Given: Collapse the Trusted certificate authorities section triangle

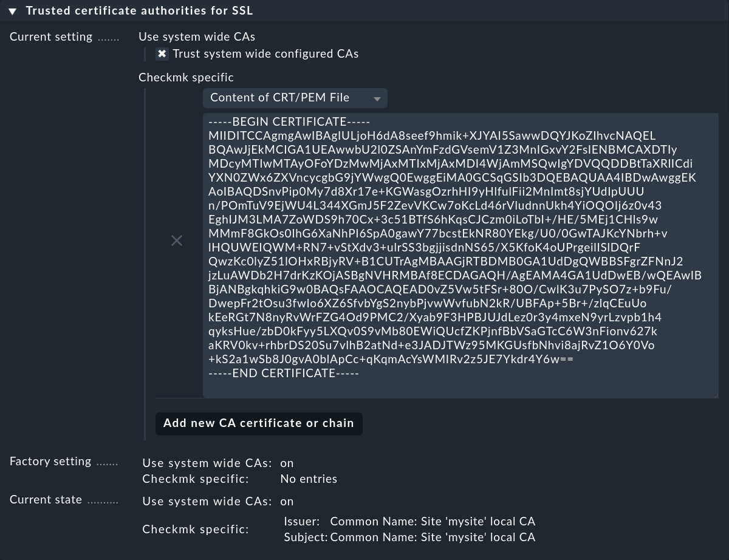Looking at the screenshot, I should tap(13, 10).
